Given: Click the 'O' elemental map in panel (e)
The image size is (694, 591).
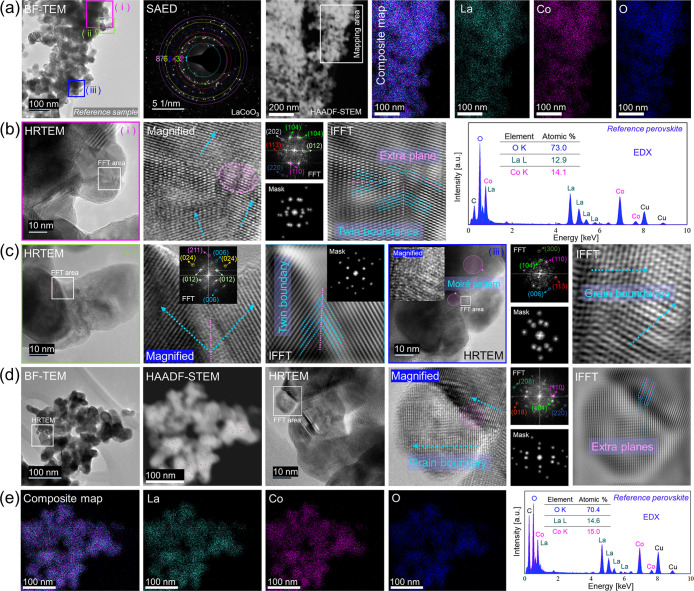Looking at the screenshot, I should pos(447,540).
